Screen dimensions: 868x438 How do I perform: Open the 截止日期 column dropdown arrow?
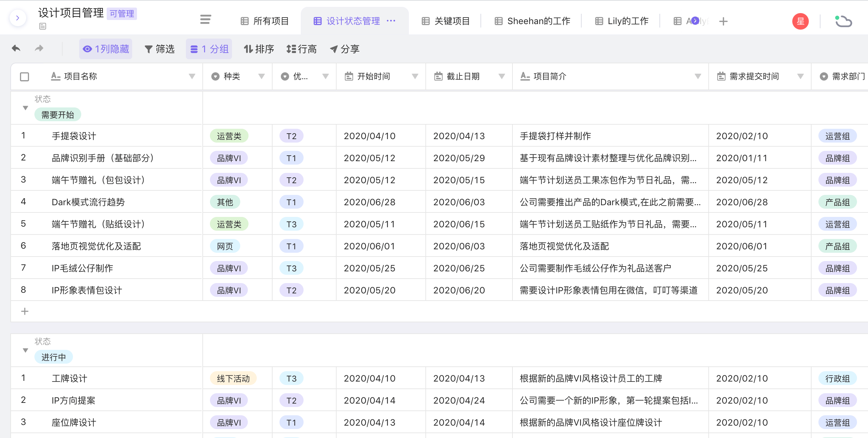[x=502, y=76]
